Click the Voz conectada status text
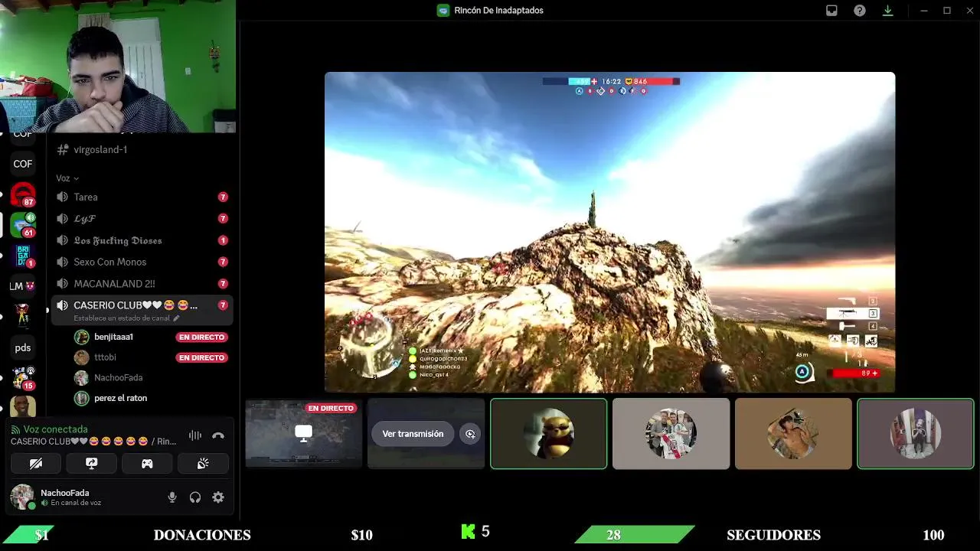The height and width of the screenshot is (551, 980). [x=55, y=429]
